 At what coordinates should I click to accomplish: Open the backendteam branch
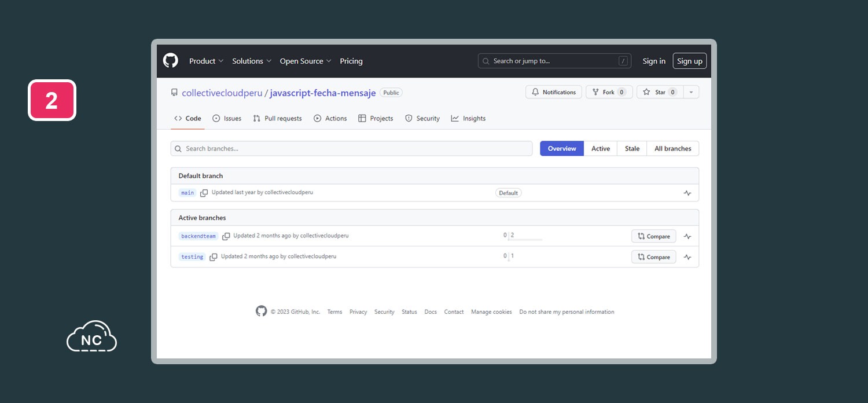(x=198, y=236)
